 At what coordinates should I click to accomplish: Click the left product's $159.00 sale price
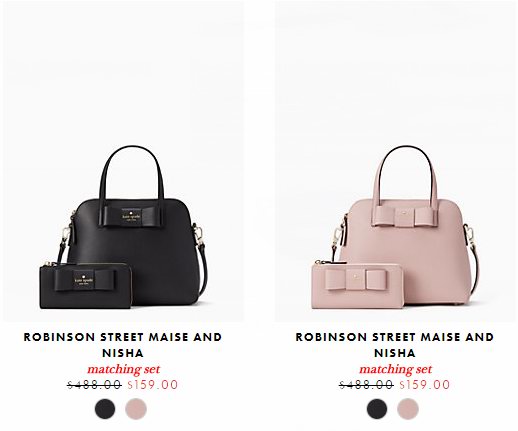coord(153,385)
